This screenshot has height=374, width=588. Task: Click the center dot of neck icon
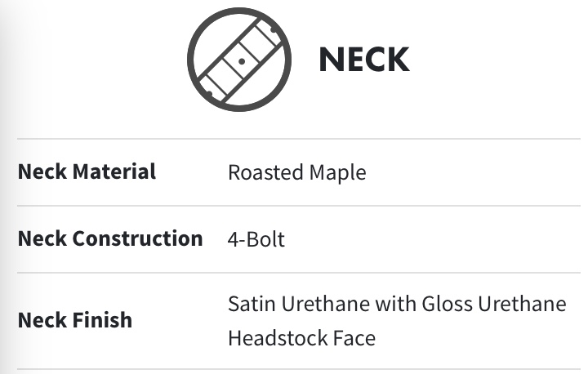242,61
